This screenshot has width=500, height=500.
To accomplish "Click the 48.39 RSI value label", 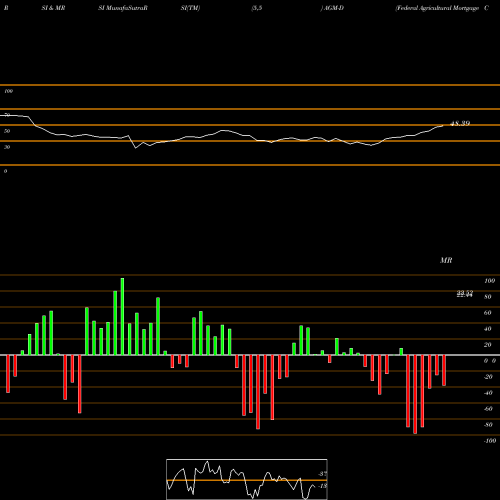I will 460,123.
